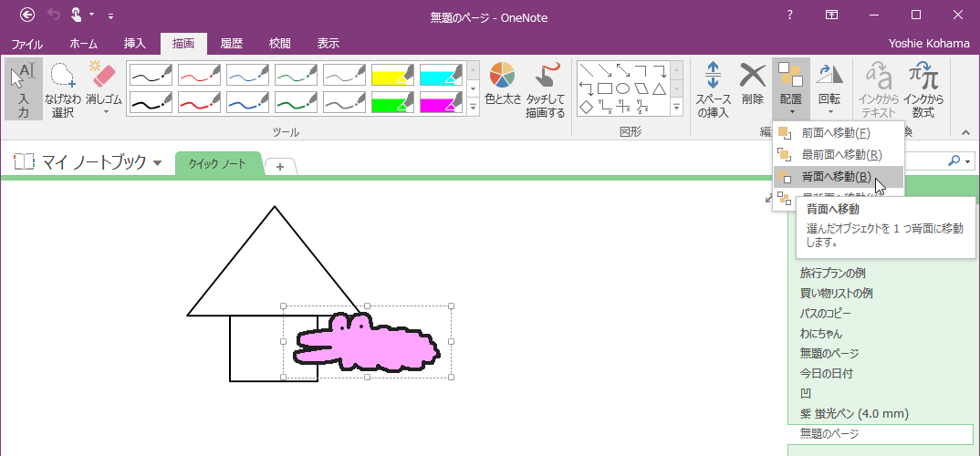
Task: Pick the parallelogram shape
Action: (641, 88)
